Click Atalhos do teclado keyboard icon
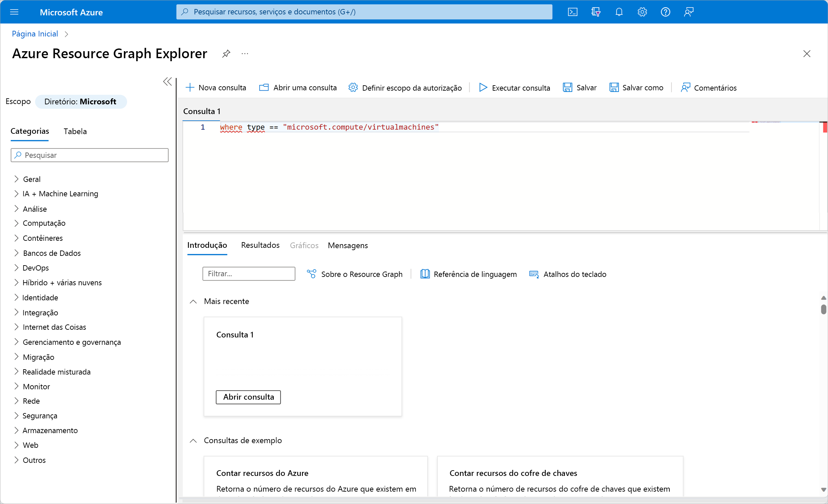The height and width of the screenshot is (504, 828). (533, 274)
